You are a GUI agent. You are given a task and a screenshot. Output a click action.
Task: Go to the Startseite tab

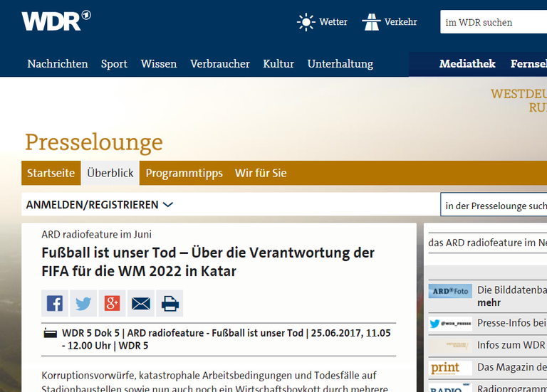click(51, 173)
